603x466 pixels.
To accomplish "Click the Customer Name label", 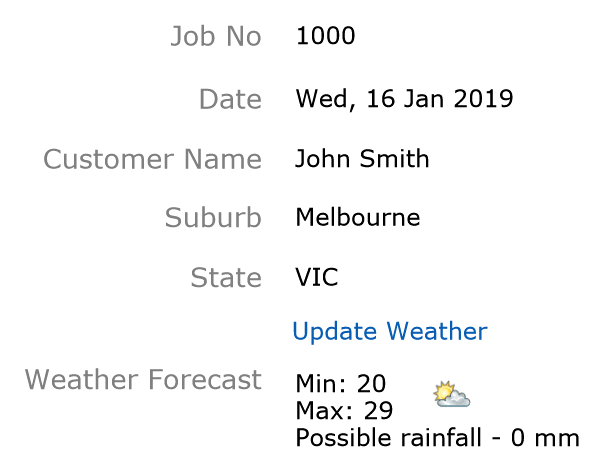I will pyautogui.click(x=153, y=159).
